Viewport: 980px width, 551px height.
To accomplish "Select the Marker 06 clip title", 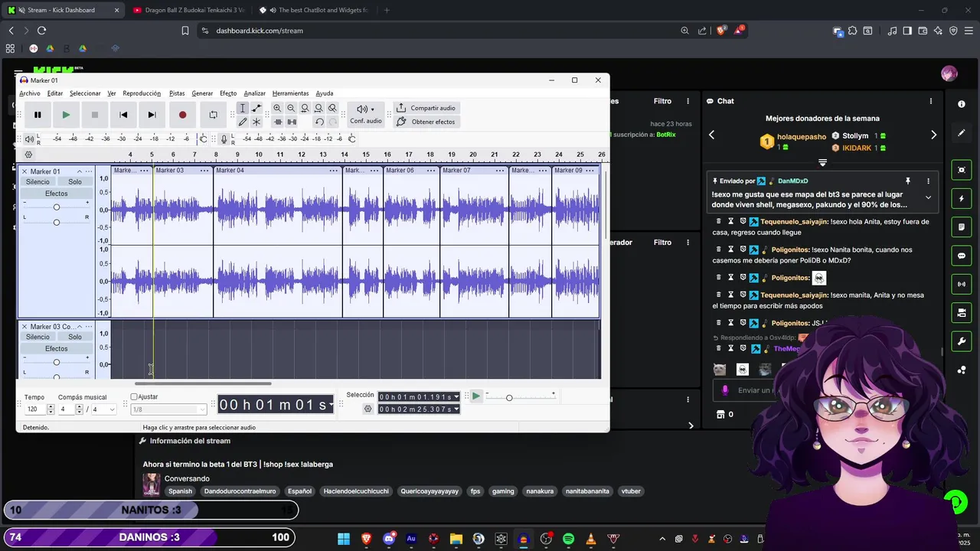I will [400, 171].
